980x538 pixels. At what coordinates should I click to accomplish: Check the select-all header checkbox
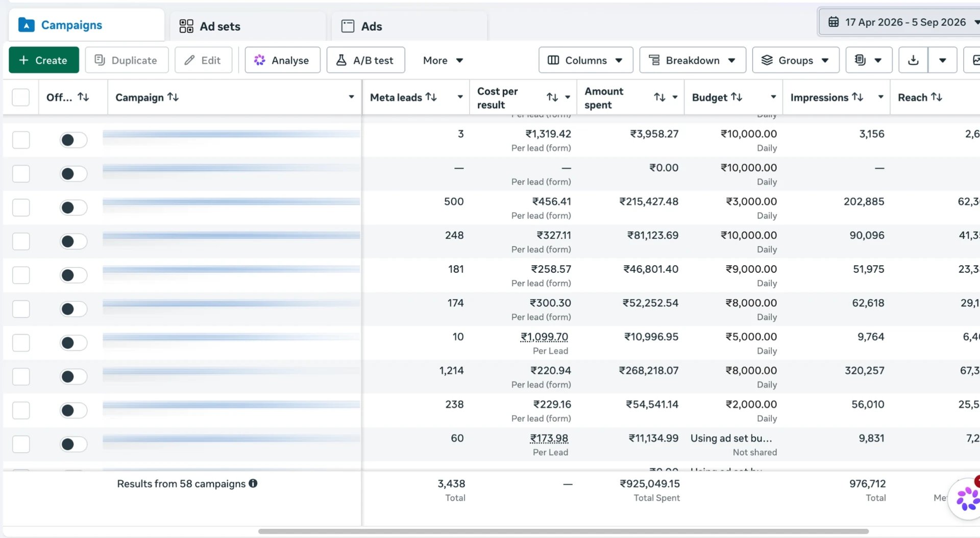click(x=20, y=97)
